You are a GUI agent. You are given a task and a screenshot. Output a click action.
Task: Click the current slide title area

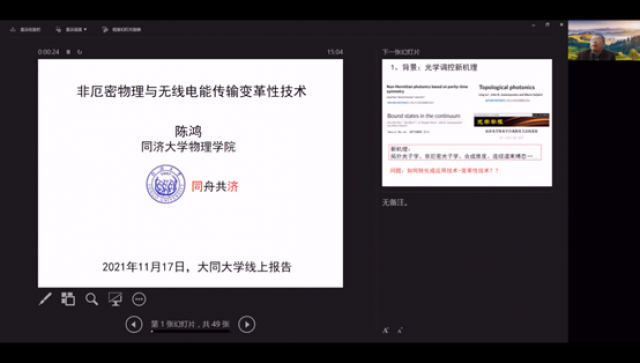click(191, 91)
